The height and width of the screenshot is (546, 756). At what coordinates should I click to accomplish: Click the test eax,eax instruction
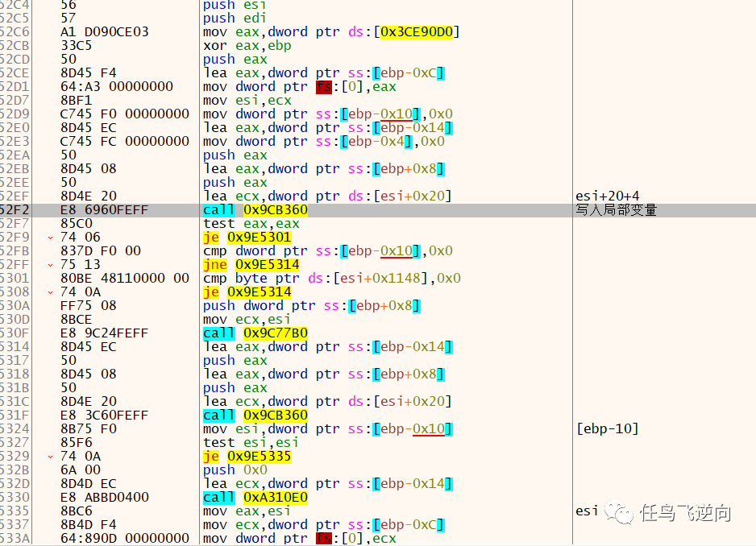[251, 224]
